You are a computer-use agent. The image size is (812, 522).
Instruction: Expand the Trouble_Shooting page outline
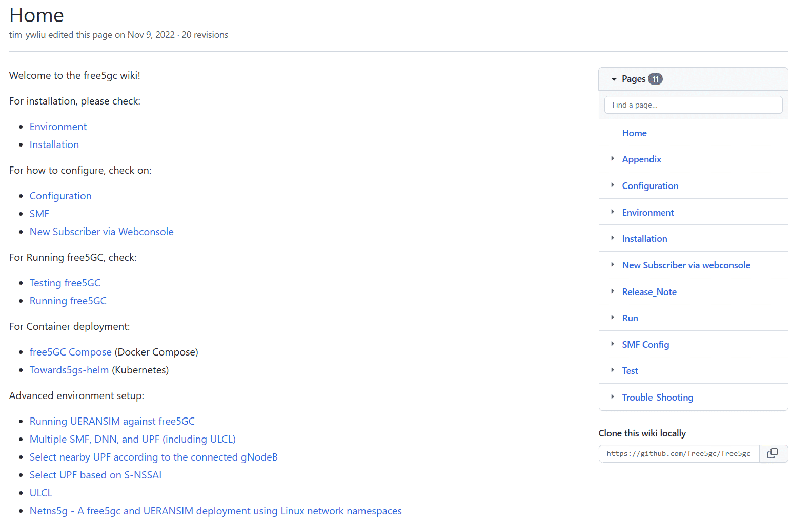(x=612, y=397)
